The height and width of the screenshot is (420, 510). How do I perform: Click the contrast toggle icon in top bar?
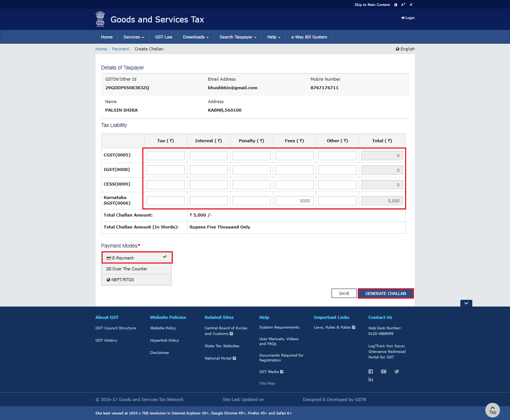coord(395,4)
